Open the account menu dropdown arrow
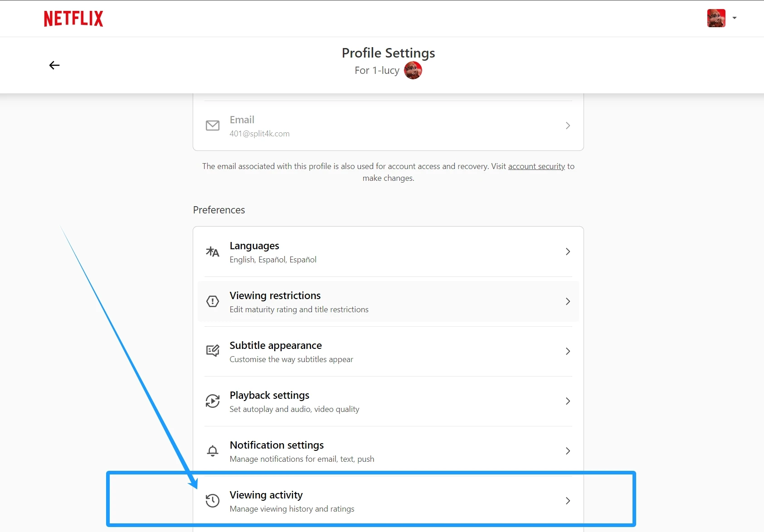The width and height of the screenshot is (764, 532). coord(735,18)
